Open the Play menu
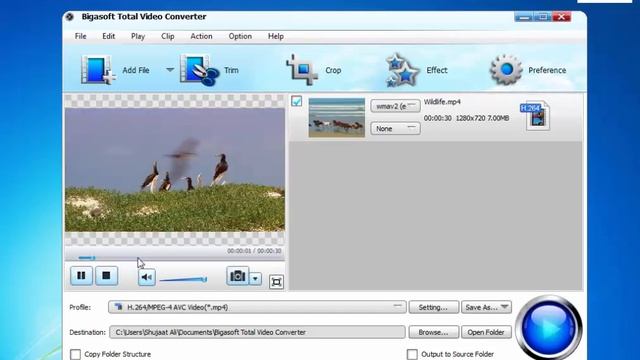Image resolution: width=640 pixels, height=360 pixels. [138, 36]
